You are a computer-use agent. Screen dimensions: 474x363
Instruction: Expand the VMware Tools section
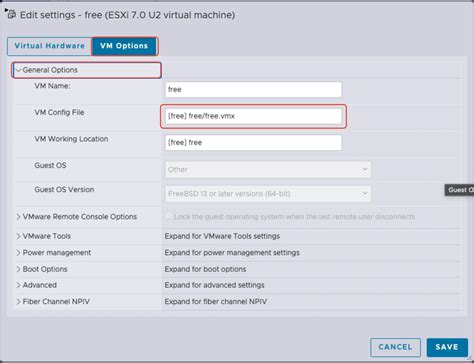click(19, 236)
